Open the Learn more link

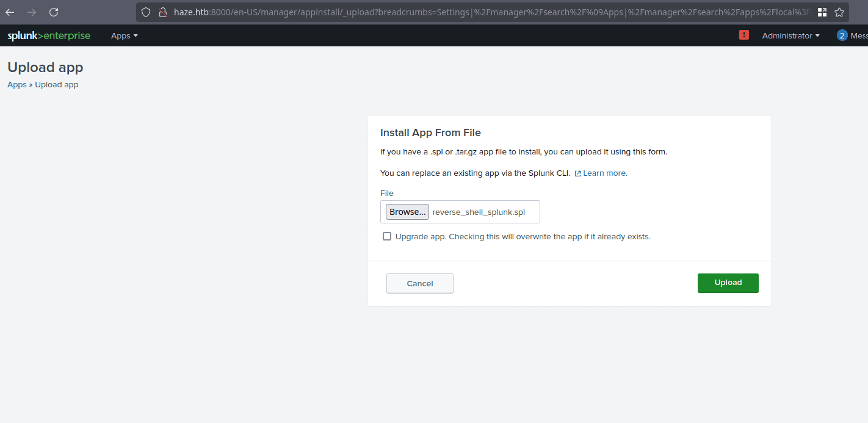click(605, 173)
